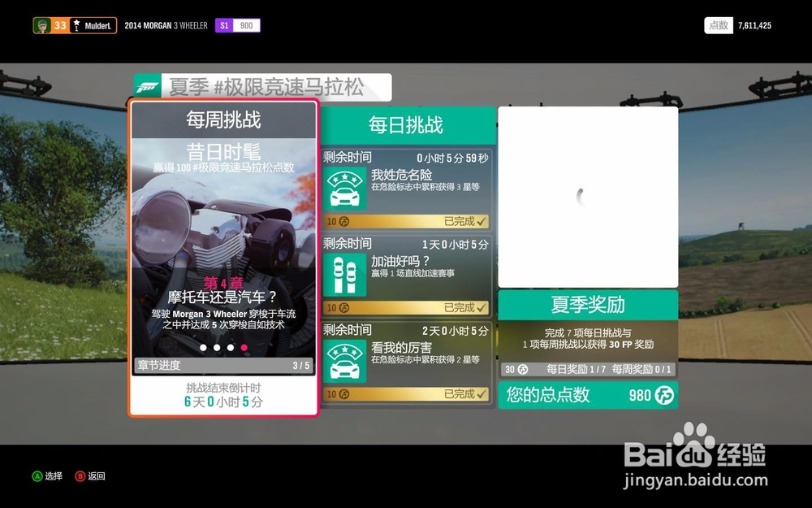Image resolution: width=812 pixels, height=508 pixels.
Task: Click the FP icon in 看我的厉害 reward bar
Action: (x=343, y=394)
